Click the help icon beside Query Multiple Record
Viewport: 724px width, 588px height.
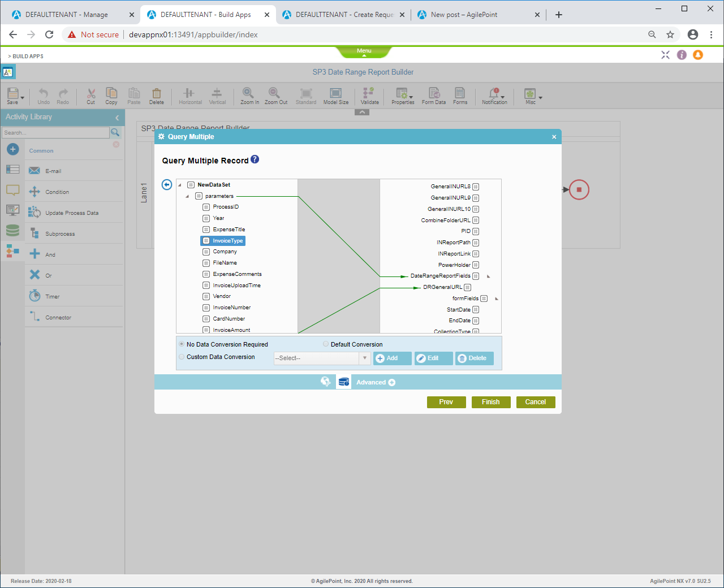pyautogui.click(x=255, y=159)
